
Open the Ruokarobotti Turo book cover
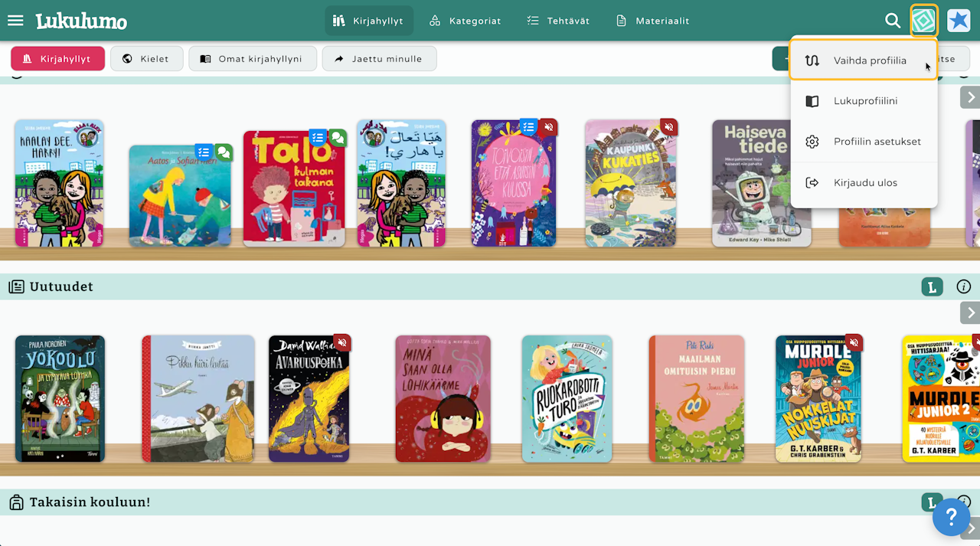(567, 399)
